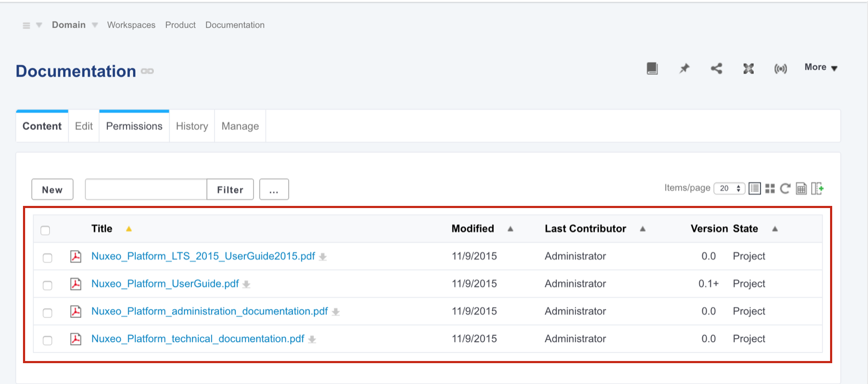Click Last Contributor column header text
Image resolution: width=868 pixels, height=384 pixels.
tap(585, 229)
